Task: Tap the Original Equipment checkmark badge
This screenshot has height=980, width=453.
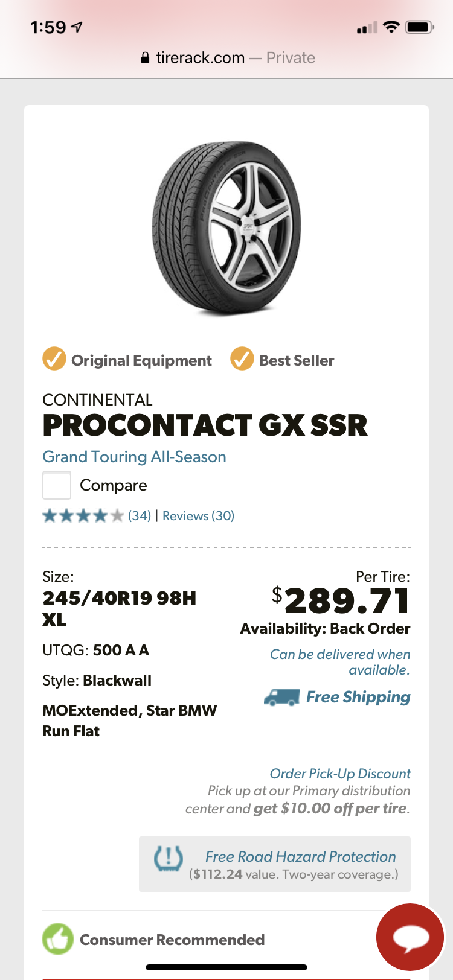Action: click(54, 359)
